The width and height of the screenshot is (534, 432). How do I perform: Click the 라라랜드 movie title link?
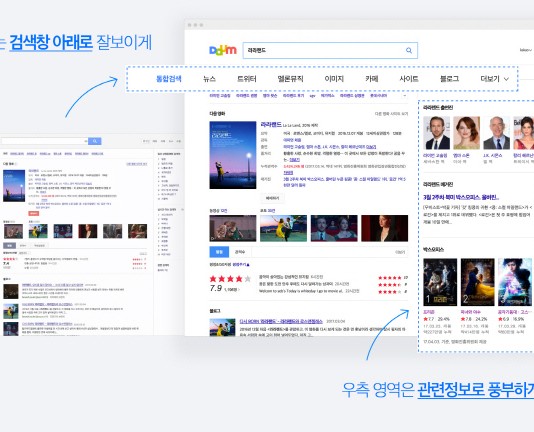click(271, 125)
